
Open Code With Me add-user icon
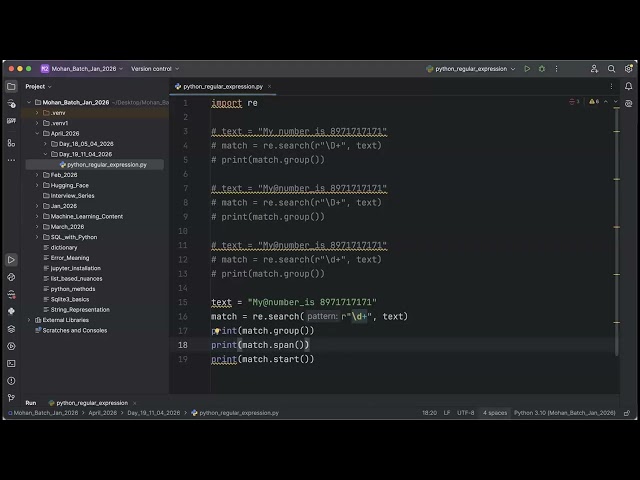594,69
